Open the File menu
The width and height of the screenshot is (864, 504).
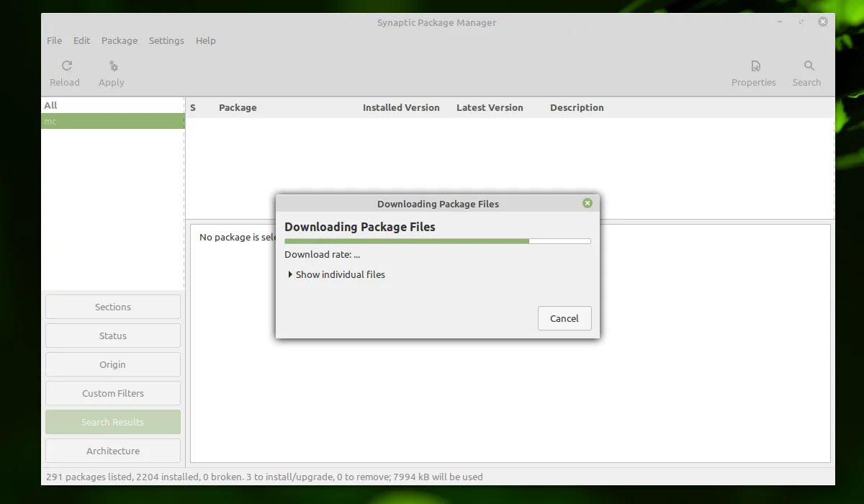[55, 40]
